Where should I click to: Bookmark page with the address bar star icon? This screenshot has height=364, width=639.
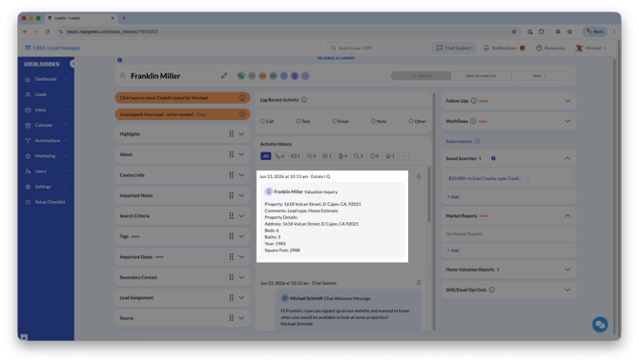tap(514, 31)
